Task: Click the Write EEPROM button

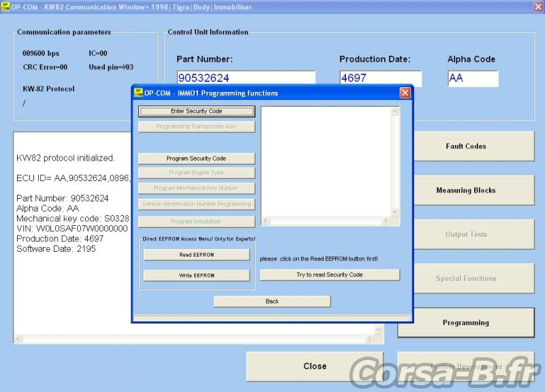Action: click(x=197, y=276)
